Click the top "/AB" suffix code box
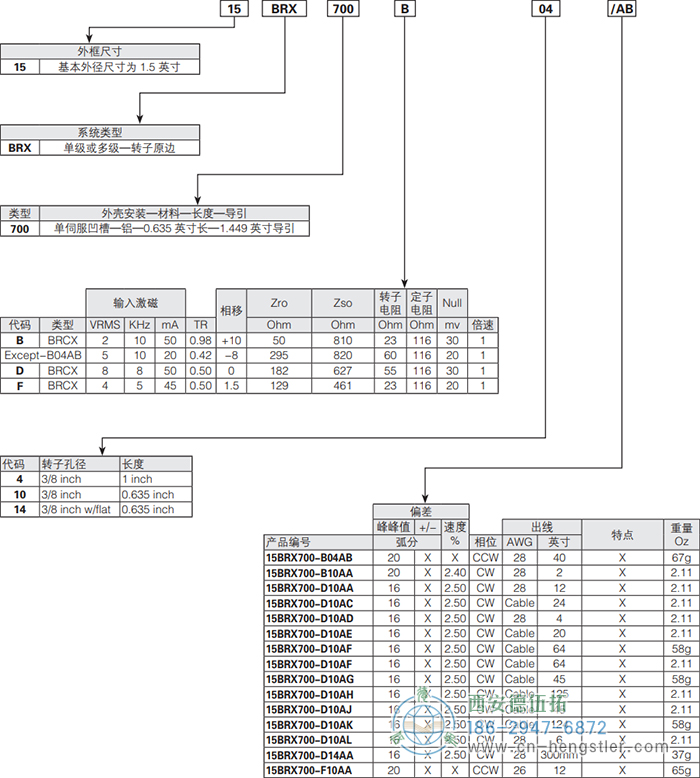The width and height of the screenshot is (700, 778). pyautogui.click(x=622, y=12)
